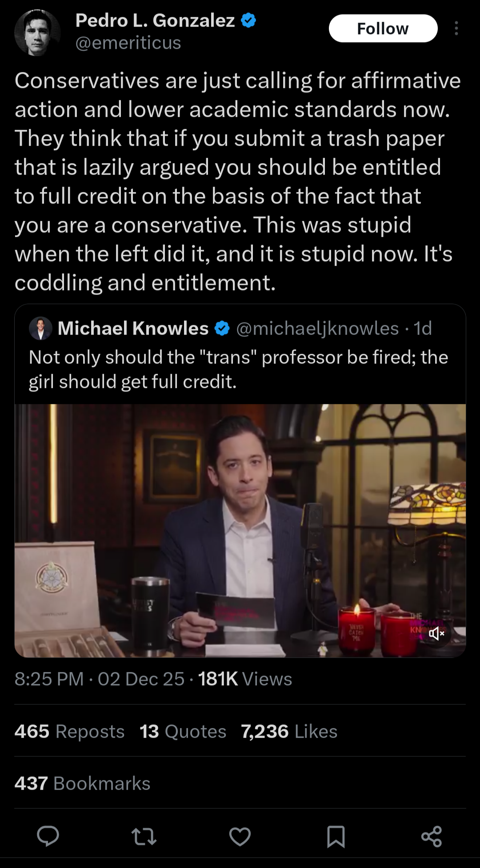
Task: Play the Michael Knowles video thumbnail
Action: pos(240,531)
